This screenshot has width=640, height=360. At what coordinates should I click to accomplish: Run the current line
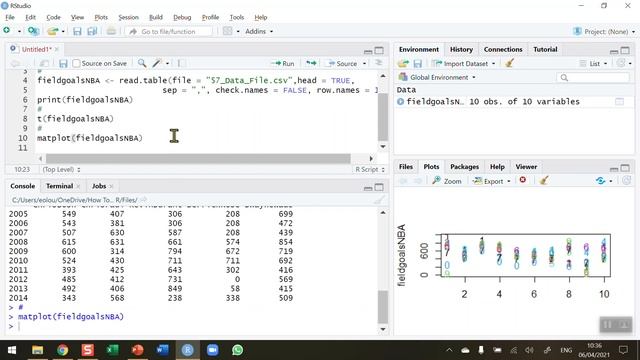pyautogui.click(x=283, y=64)
